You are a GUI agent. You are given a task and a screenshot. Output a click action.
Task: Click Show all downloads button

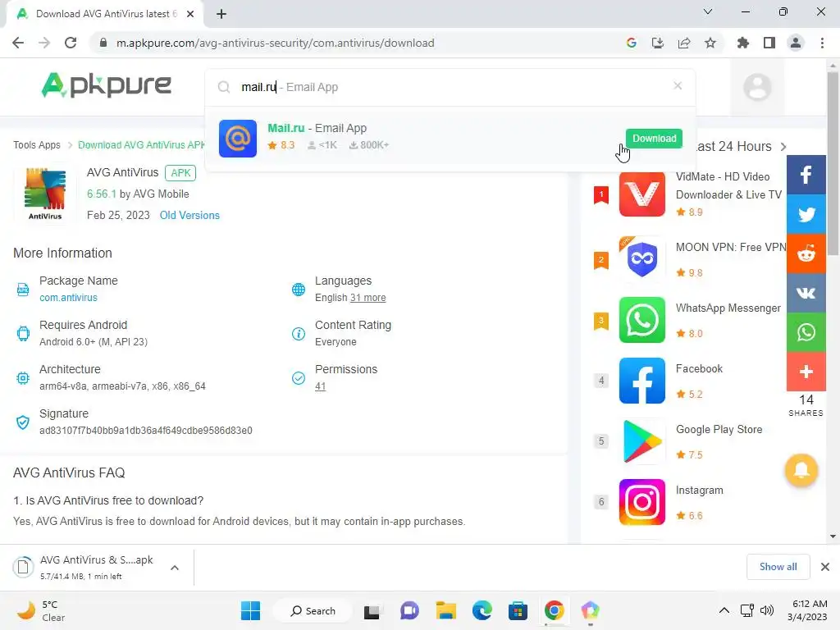778,567
